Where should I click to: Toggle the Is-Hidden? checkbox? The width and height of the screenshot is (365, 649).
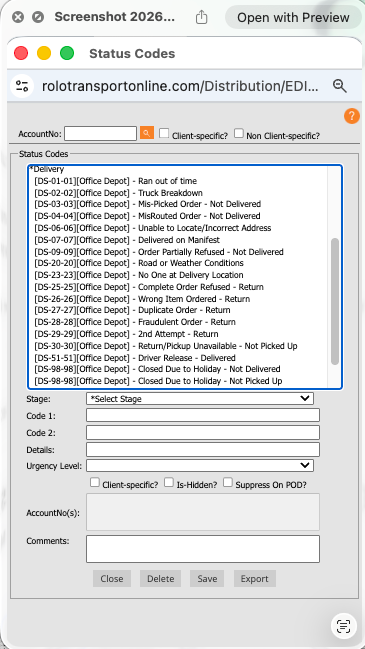point(169,483)
